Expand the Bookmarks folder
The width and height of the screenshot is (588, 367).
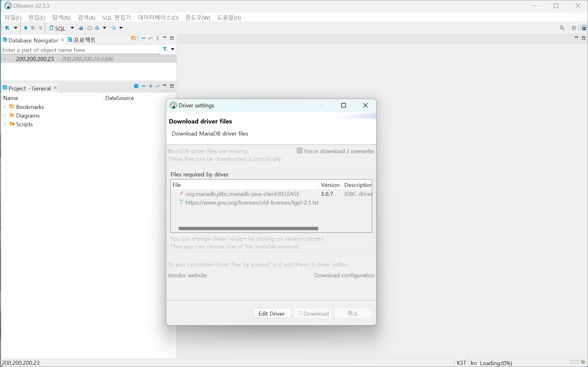coord(5,107)
